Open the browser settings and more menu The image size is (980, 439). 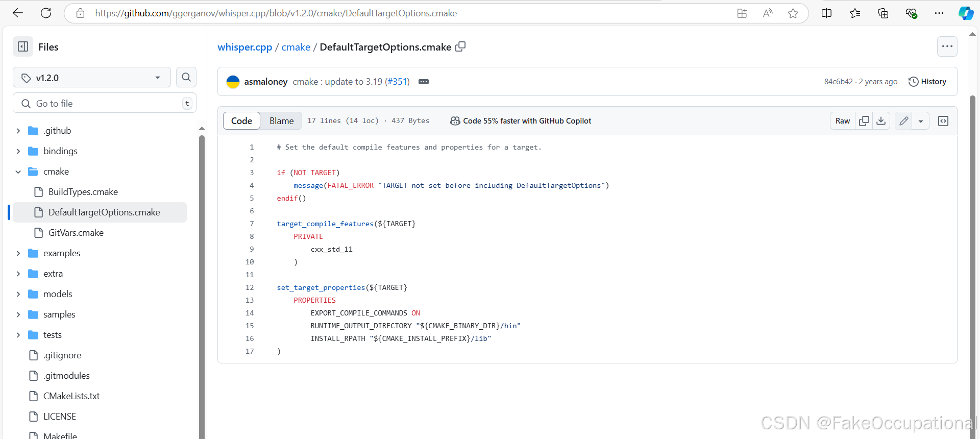[939, 13]
